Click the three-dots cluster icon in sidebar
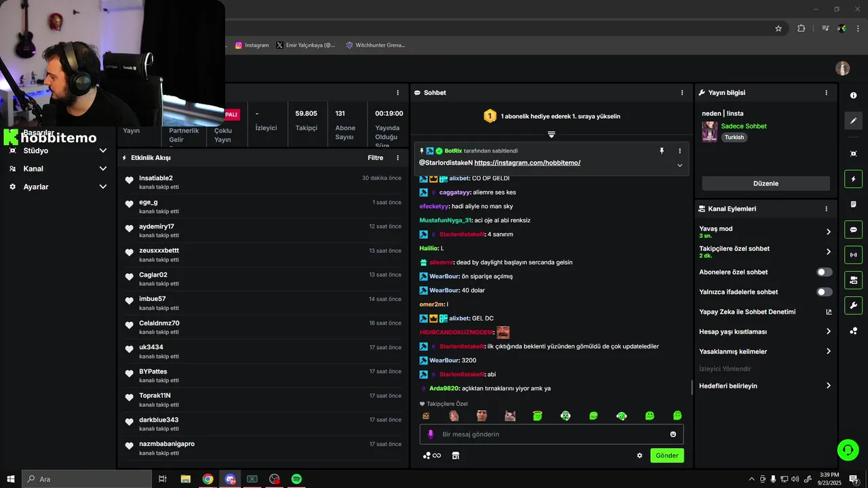The image size is (868, 488). 853,331
